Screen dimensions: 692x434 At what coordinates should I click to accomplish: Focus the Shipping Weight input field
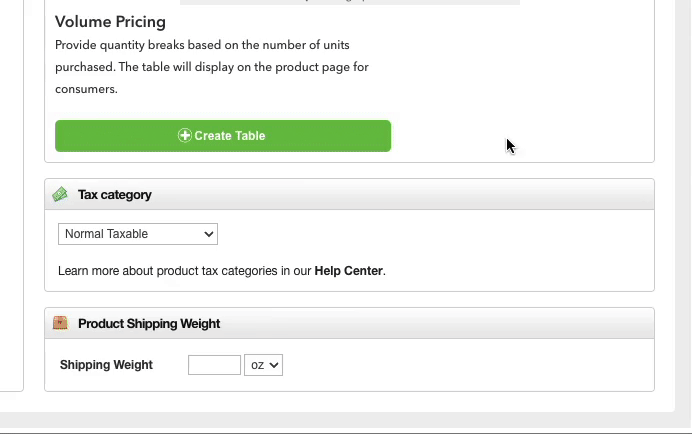[x=214, y=365]
